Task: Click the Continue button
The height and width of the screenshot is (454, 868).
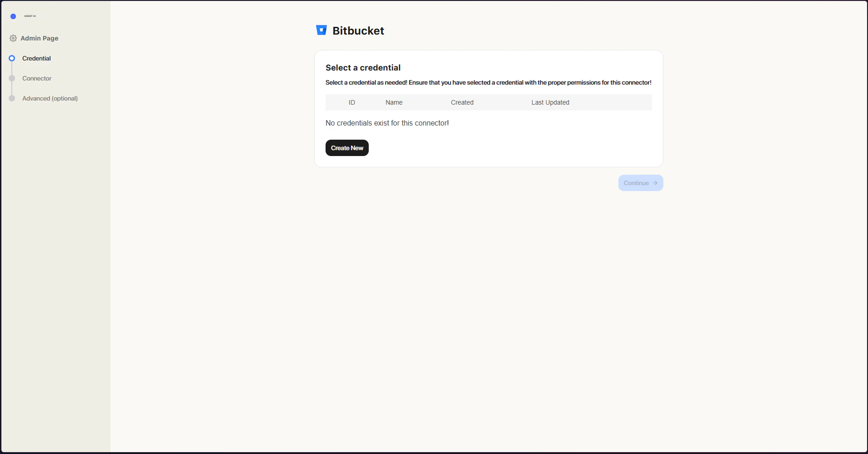Action: (640, 183)
